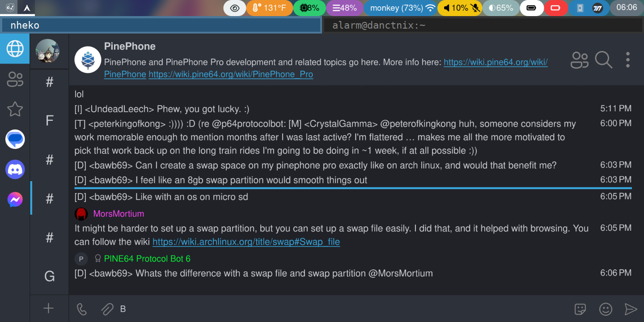Open the direct chats people icon
The height and width of the screenshot is (322, 644).
click(x=15, y=79)
